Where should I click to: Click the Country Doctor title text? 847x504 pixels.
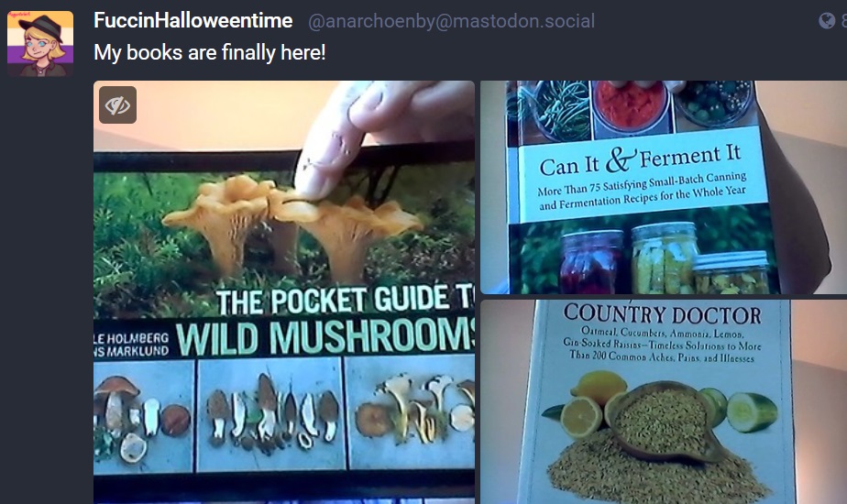pyautogui.click(x=662, y=314)
